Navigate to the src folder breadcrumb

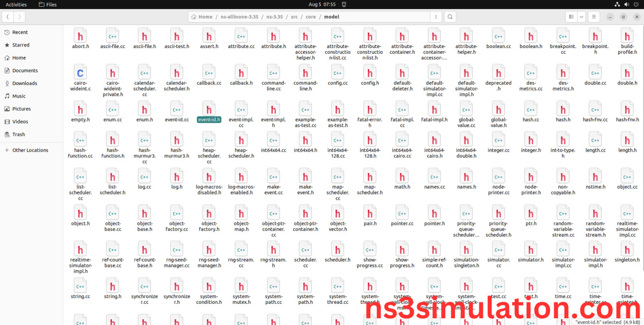(x=294, y=17)
